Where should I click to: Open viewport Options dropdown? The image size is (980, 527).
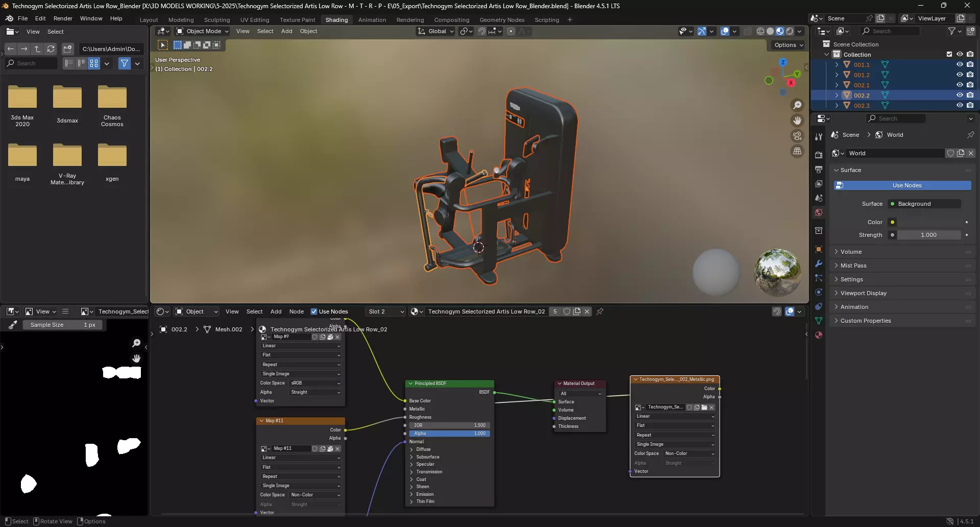tap(789, 45)
